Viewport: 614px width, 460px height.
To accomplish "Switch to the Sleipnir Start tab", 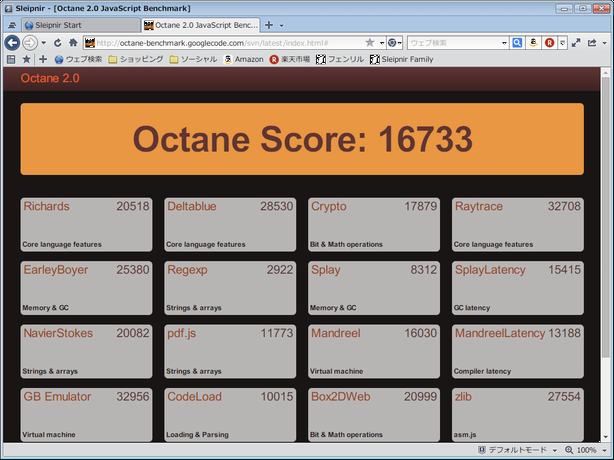I will pos(81,25).
